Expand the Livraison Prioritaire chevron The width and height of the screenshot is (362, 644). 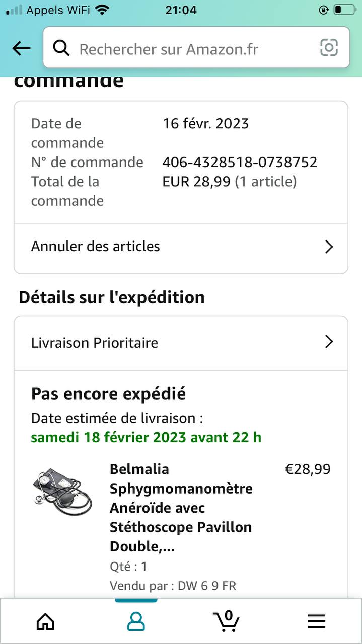pos(329,342)
